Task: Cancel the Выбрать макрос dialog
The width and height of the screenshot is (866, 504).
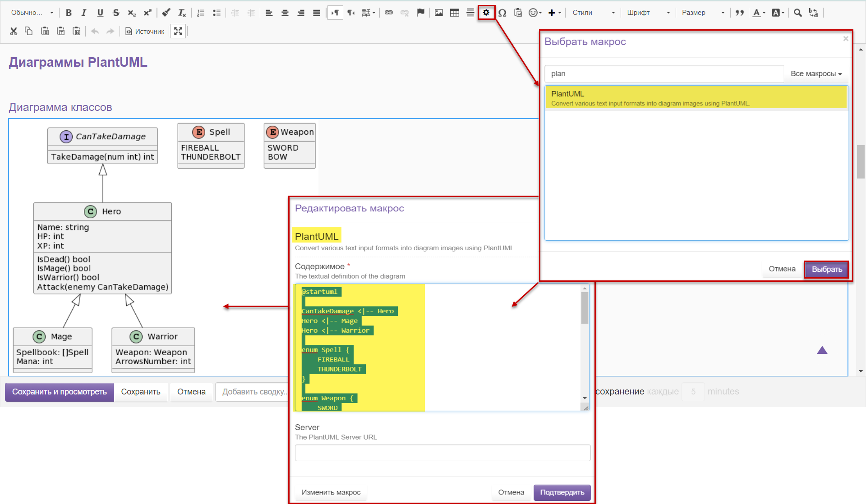Action: coord(782,269)
